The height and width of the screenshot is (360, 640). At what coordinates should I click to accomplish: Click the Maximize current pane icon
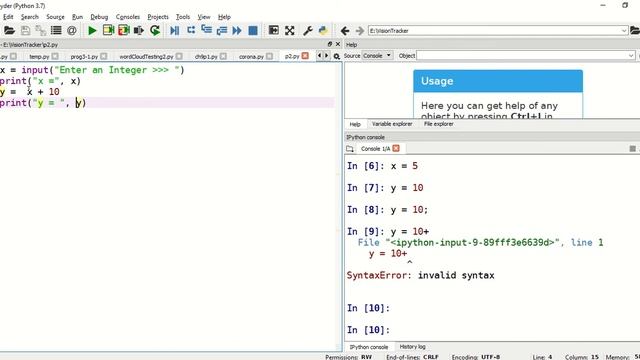pyautogui.click(x=273, y=31)
